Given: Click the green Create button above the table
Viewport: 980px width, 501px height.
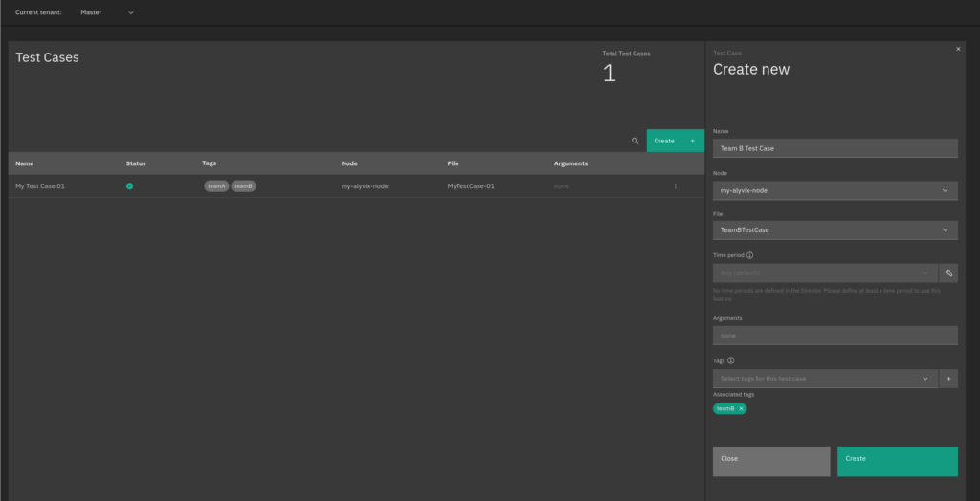Looking at the screenshot, I should (675, 141).
